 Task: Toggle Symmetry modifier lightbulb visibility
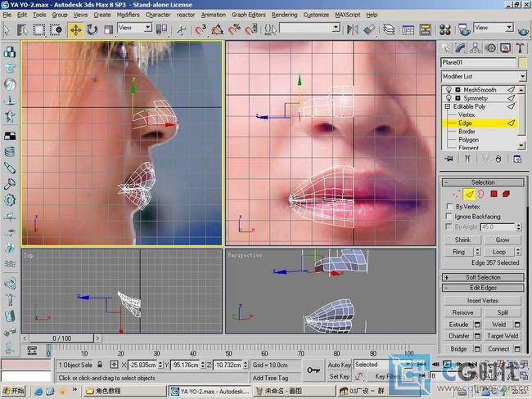pyautogui.click(x=449, y=98)
